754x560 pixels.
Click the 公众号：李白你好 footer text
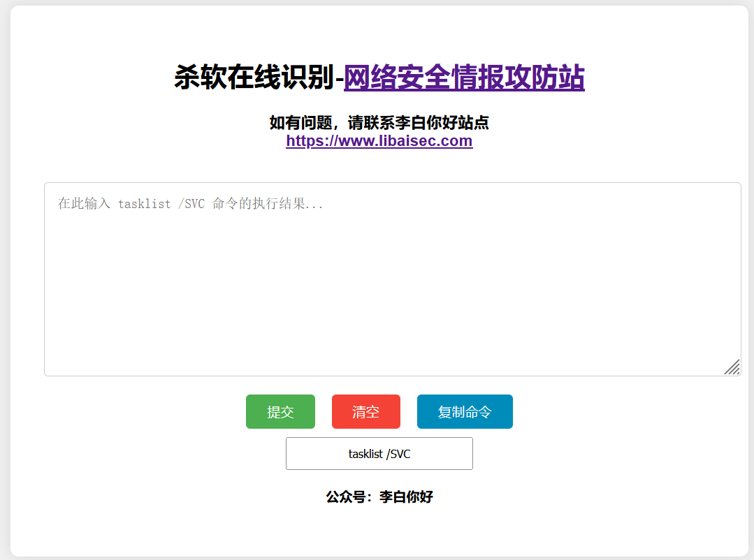pyautogui.click(x=379, y=496)
